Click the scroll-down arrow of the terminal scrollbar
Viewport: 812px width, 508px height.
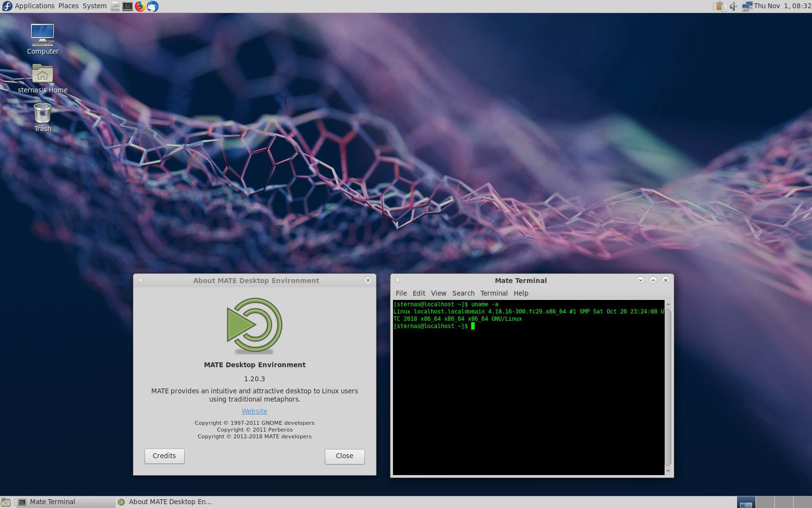click(668, 471)
